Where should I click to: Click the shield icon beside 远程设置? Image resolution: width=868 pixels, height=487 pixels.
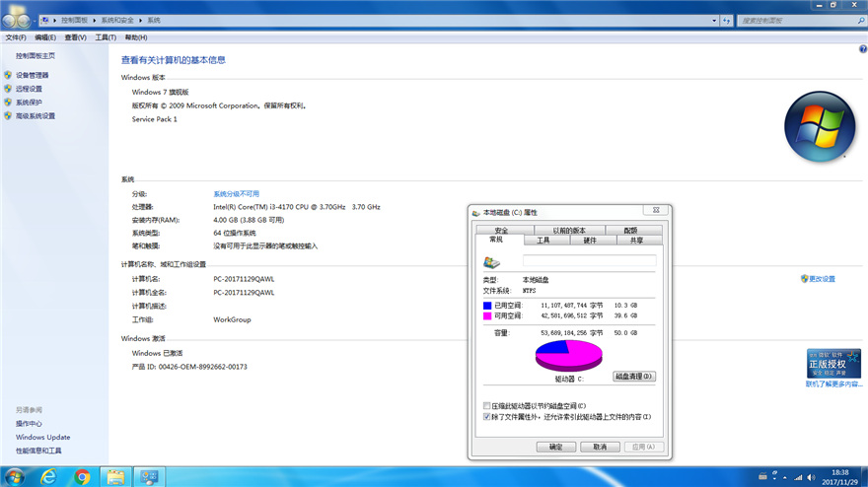[x=8, y=89]
